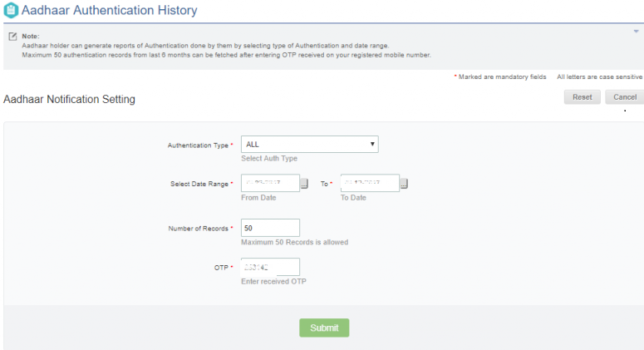The height and width of the screenshot is (350, 644).
Task: Open the To Date calendar picker
Action: click(x=404, y=184)
